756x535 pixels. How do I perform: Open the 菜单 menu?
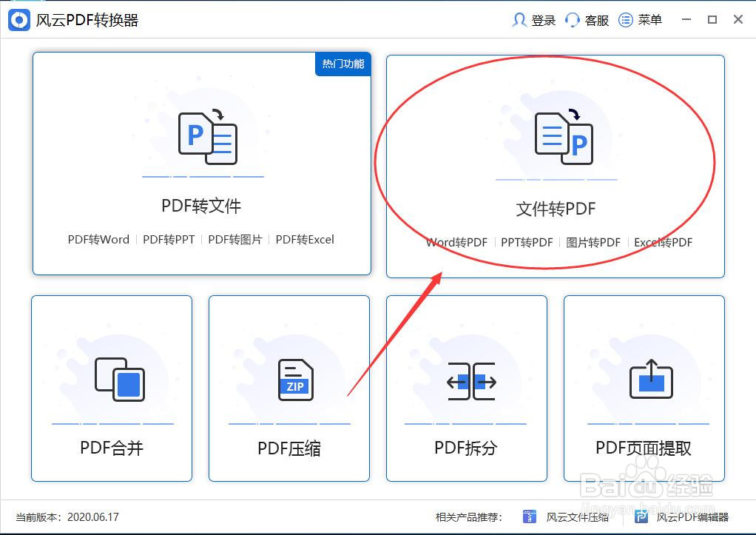coord(650,20)
